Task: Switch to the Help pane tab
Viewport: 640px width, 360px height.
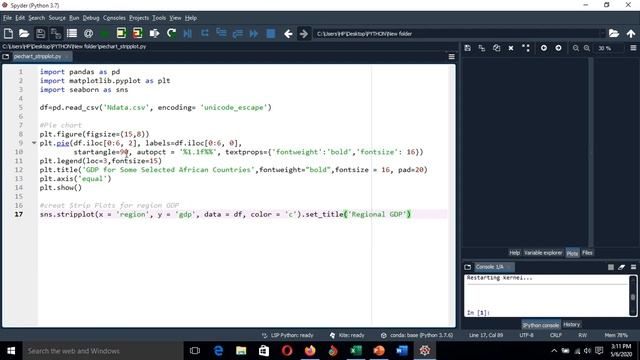Action: tap(514, 253)
